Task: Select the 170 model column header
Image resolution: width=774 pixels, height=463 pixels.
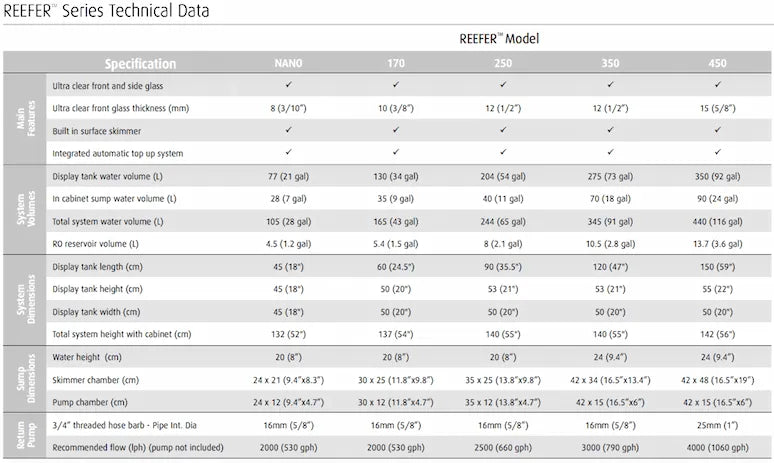Action: pos(396,64)
